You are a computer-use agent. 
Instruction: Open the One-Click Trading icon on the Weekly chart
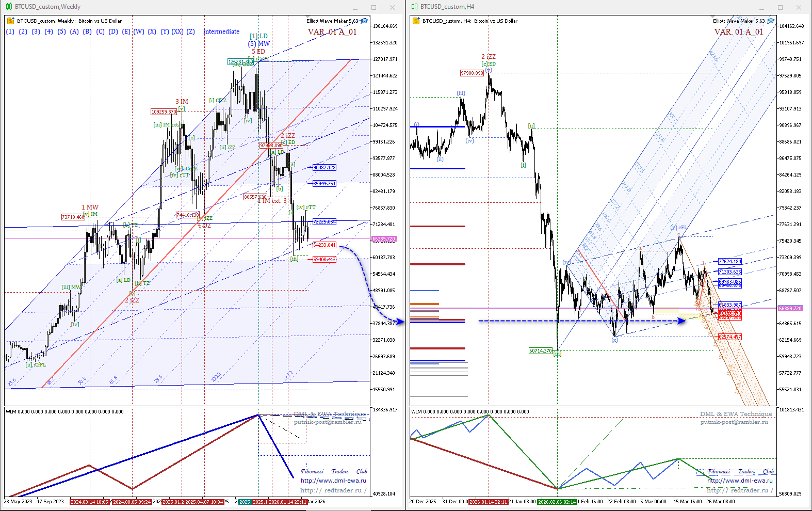10,21
